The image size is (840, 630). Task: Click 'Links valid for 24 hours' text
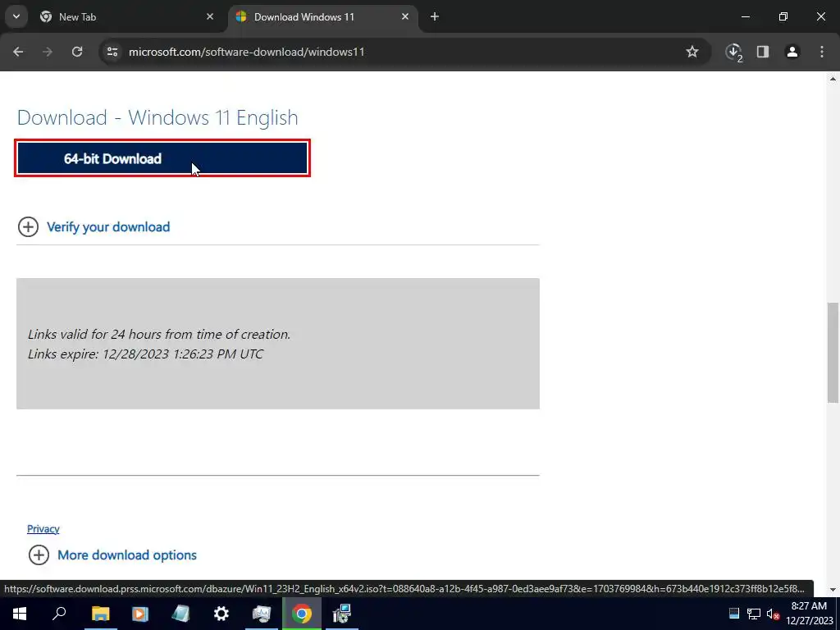(159, 335)
